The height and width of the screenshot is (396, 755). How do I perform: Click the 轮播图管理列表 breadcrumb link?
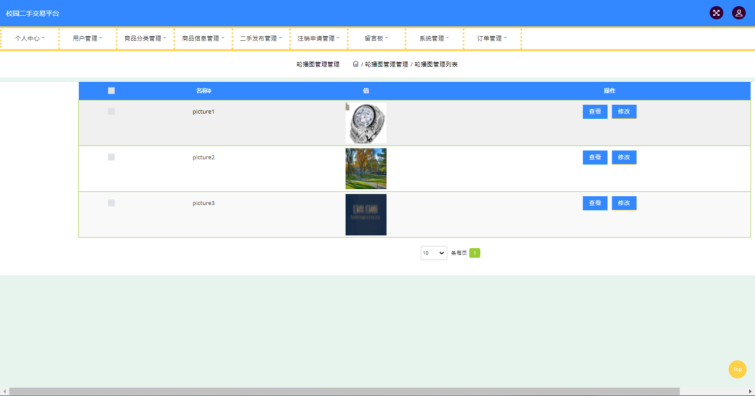436,64
